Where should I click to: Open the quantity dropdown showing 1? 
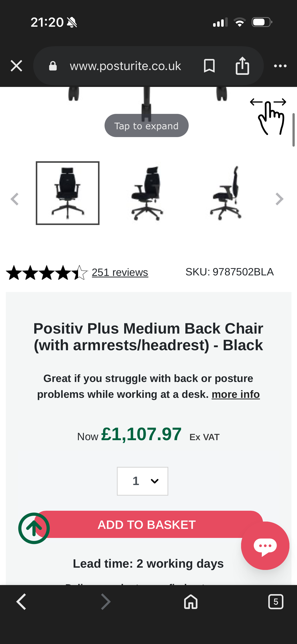tap(143, 481)
